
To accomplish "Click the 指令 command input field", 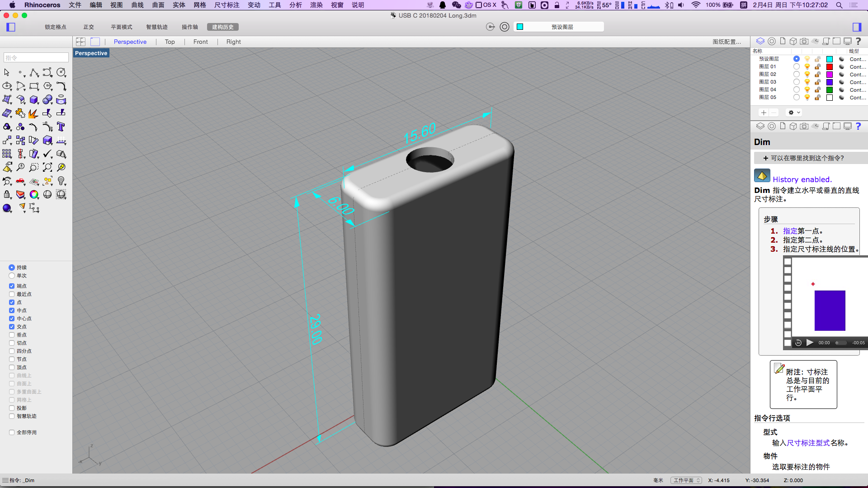I will (36, 58).
